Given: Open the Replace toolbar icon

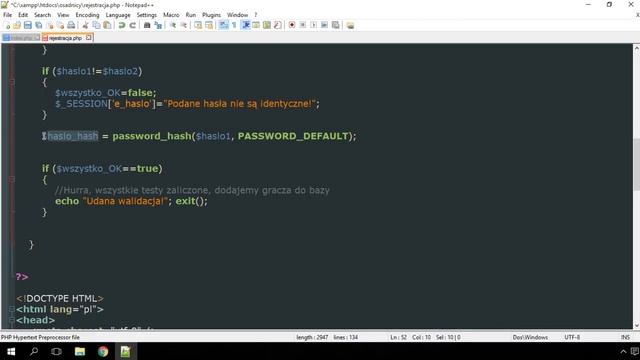Looking at the screenshot, I should pyautogui.click(x=158, y=25).
